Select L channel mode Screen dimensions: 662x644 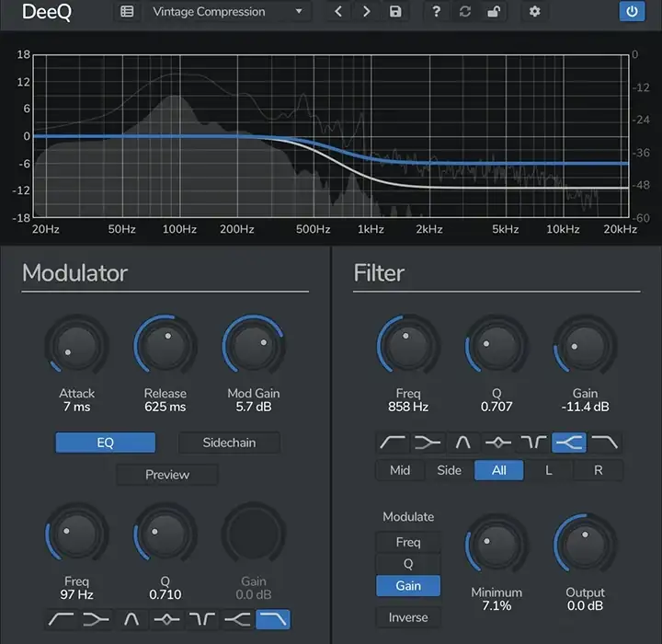click(548, 470)
